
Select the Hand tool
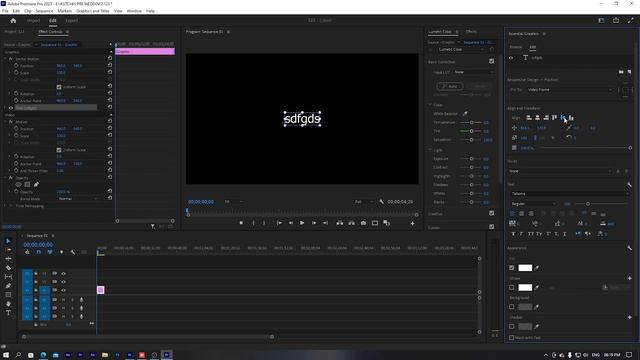pos(8,304)
